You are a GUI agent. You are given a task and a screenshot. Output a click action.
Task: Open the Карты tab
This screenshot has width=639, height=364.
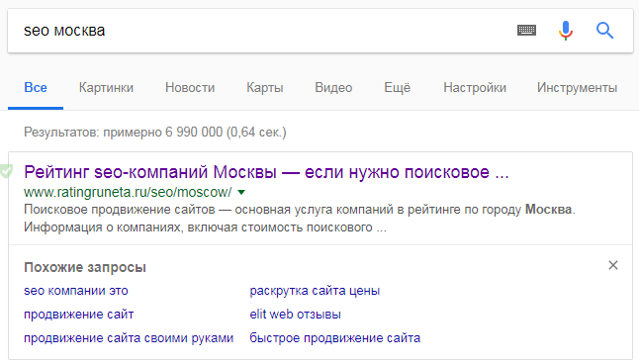click(264, 87)
